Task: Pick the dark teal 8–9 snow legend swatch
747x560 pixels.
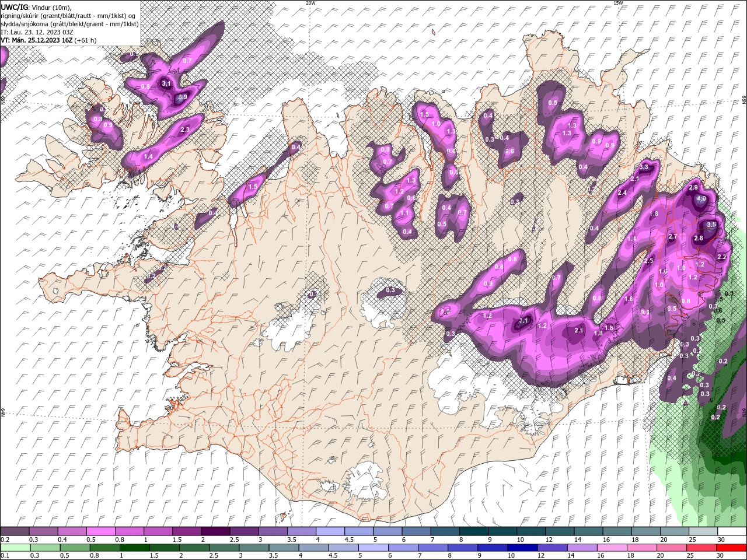Action: click(x=474, y=531)
